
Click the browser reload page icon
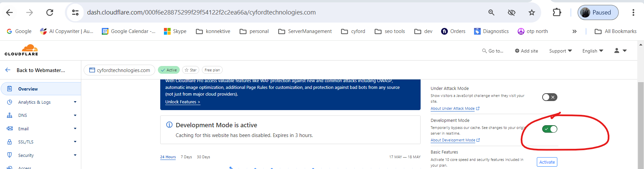pos(50,12)
